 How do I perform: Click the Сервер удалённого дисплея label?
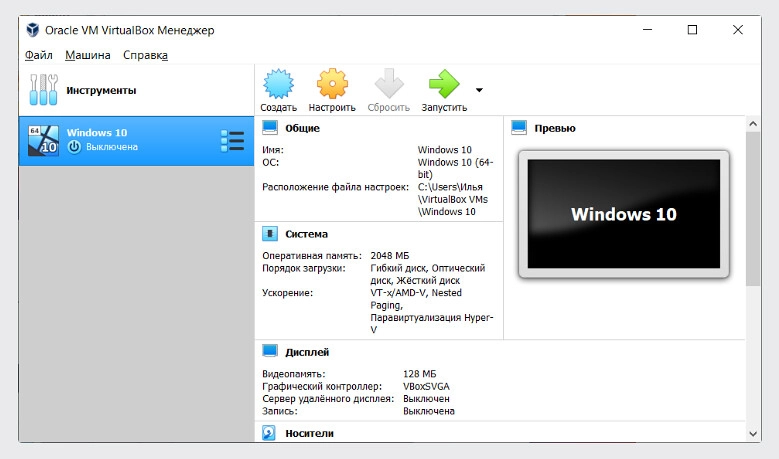point(327,398)
